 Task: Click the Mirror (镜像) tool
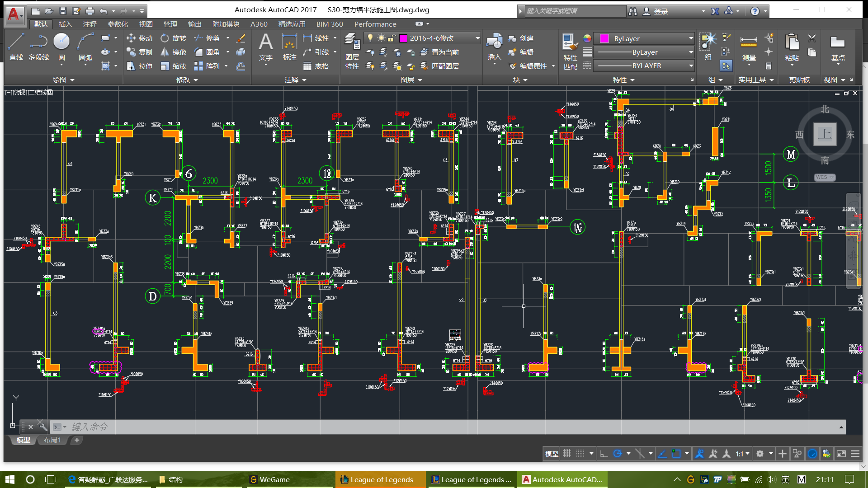coord(174,52)
